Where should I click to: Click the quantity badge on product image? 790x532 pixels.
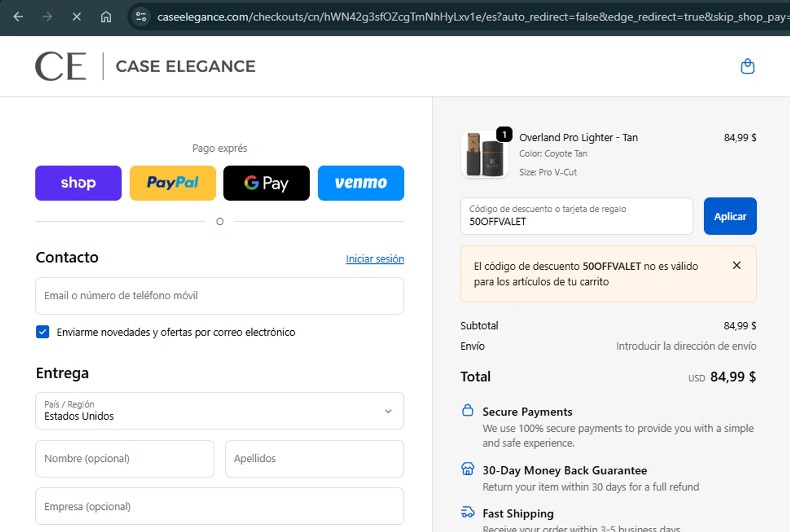[504, 135]
